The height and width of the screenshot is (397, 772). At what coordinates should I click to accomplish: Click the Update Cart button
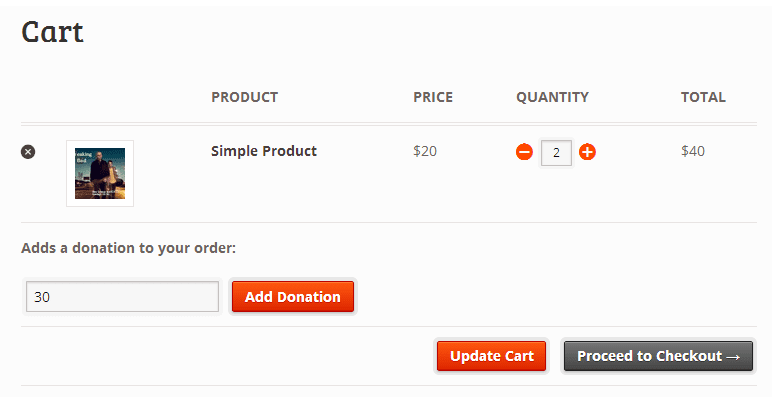tap(492, 356)
